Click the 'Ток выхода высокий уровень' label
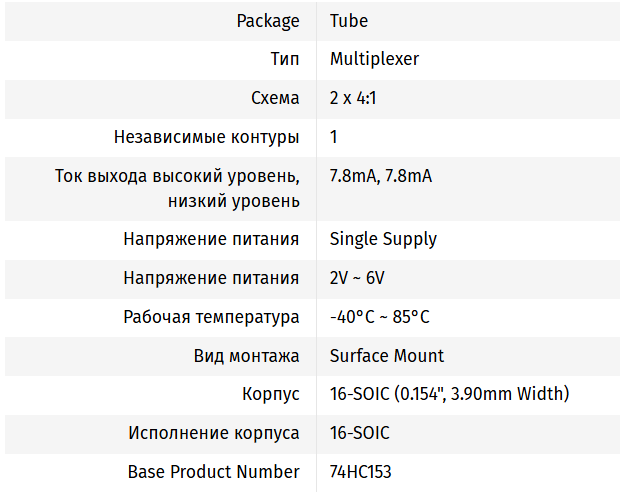 point(177,177)
